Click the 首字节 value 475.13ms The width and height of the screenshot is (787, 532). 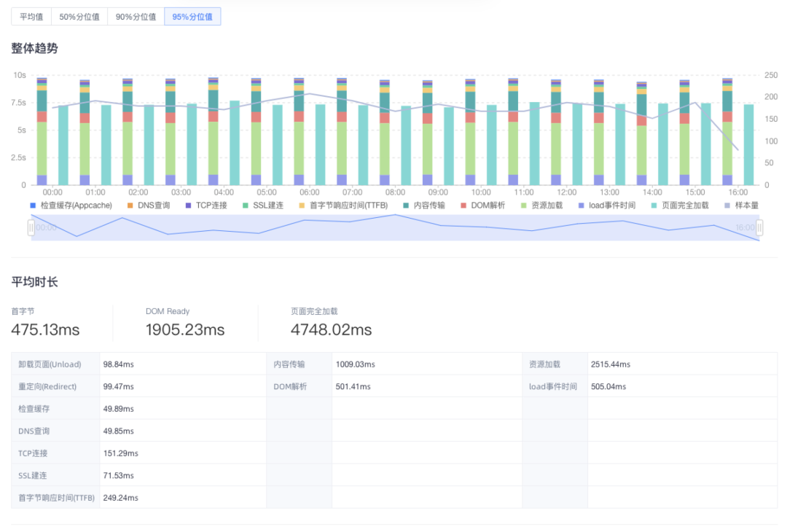45,329
